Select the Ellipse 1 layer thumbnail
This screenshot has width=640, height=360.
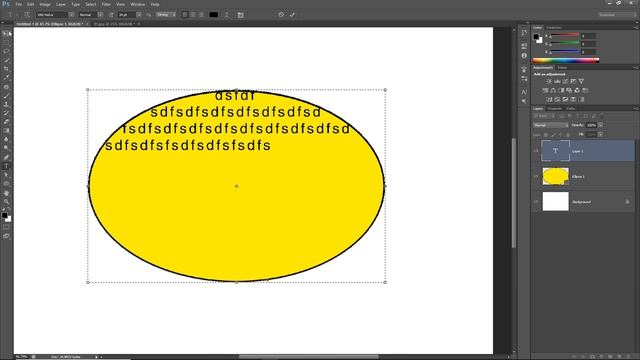556,176
